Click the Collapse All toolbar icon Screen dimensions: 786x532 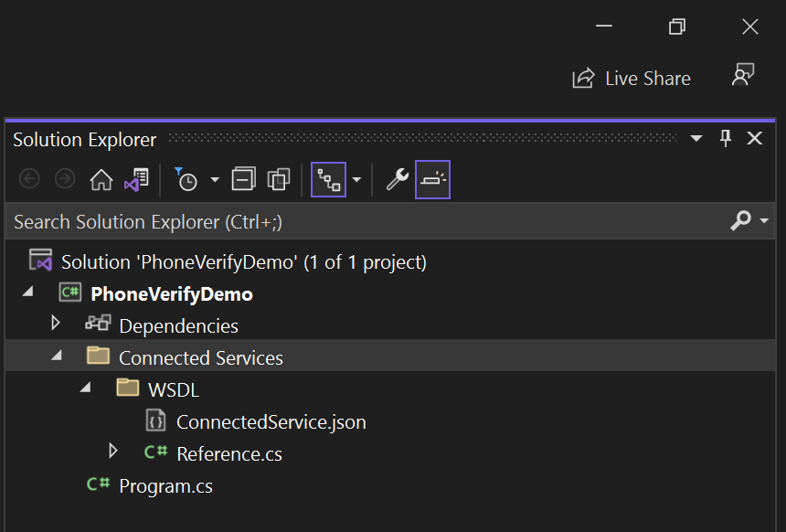pos(243,180)
